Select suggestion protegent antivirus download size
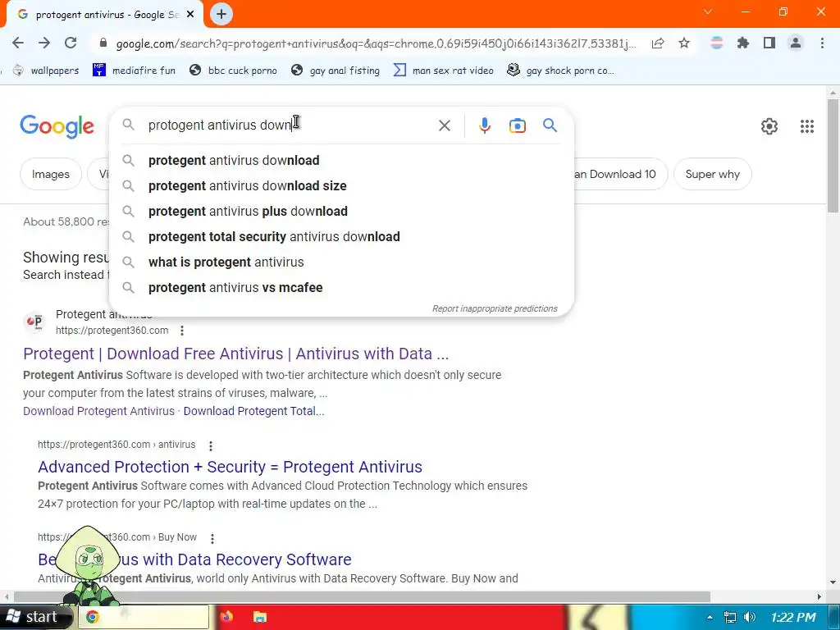Image resolution: width=840 pixels, height=630 pixels. coord(248,186)
